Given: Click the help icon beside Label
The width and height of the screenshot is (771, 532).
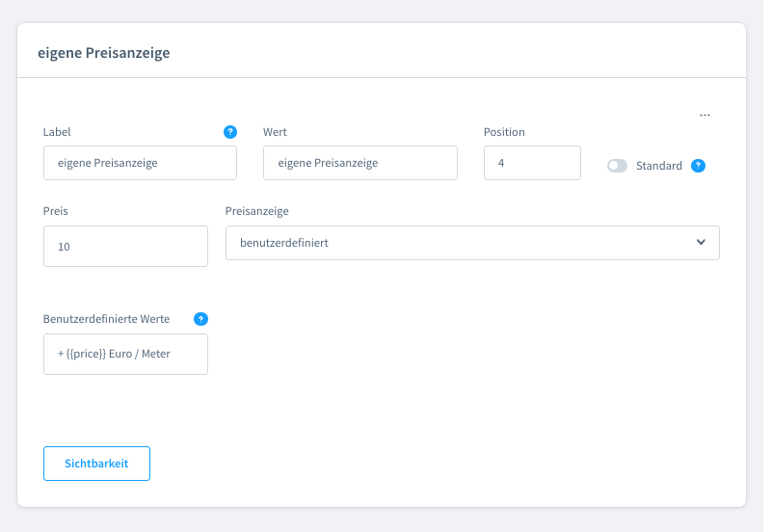Looking at the screenshot, I should point(230,132).
